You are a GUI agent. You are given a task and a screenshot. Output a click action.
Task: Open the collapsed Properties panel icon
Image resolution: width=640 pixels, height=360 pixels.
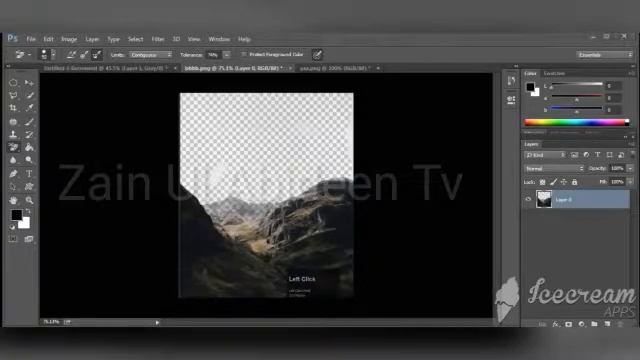point(511,100)
